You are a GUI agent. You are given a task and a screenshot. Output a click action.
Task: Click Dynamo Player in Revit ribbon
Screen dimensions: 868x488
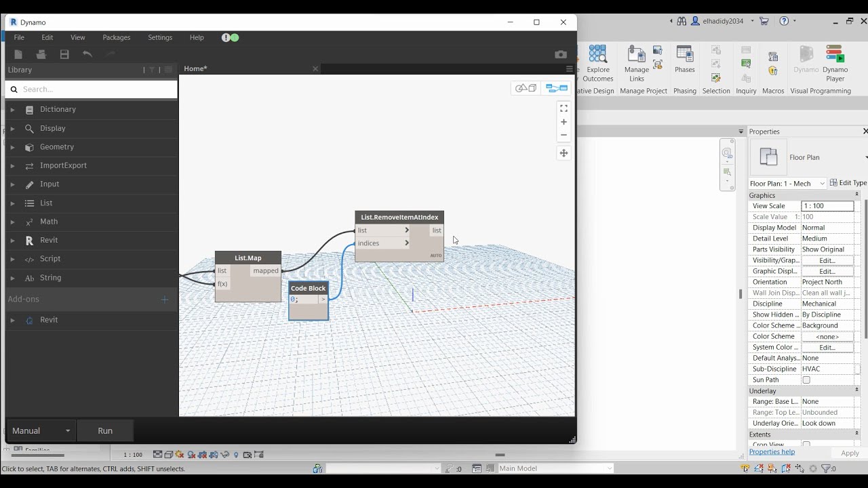point(835,64)
